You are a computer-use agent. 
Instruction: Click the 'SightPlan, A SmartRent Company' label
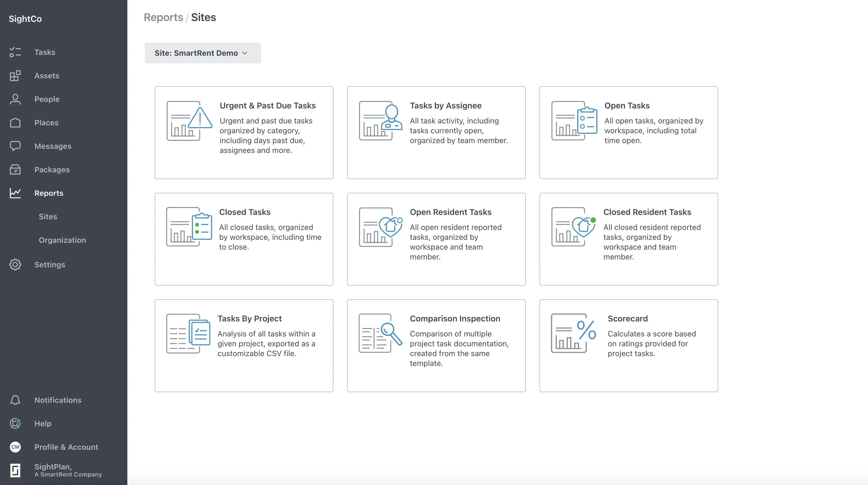68,470
